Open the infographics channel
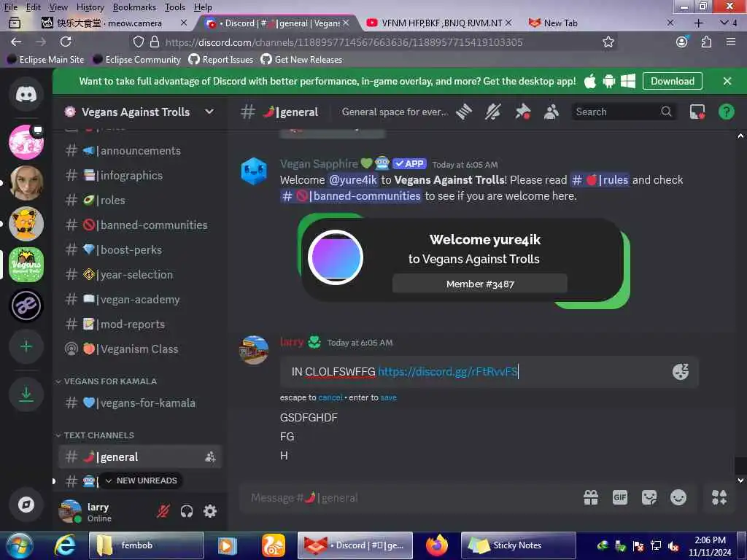Image resolution: width=747 pixels, height=560 pixels. point(139,175)
